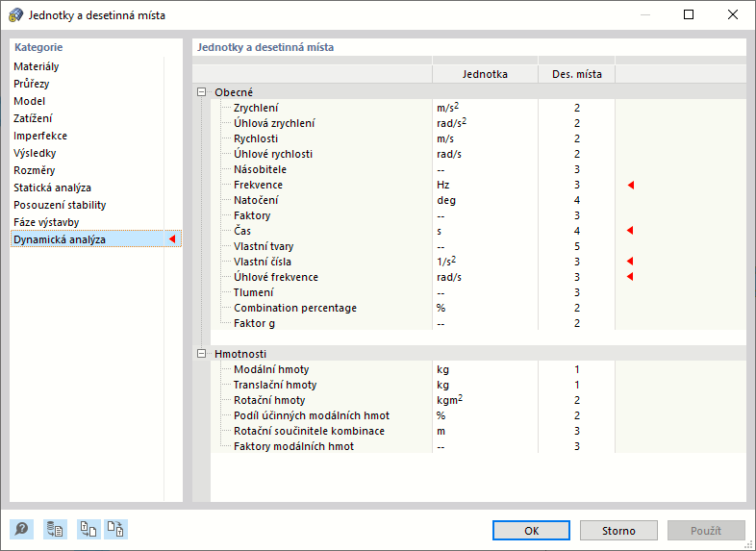
Task: Click red arrow beside Dynamická analýza
Action: coord(172,239)
